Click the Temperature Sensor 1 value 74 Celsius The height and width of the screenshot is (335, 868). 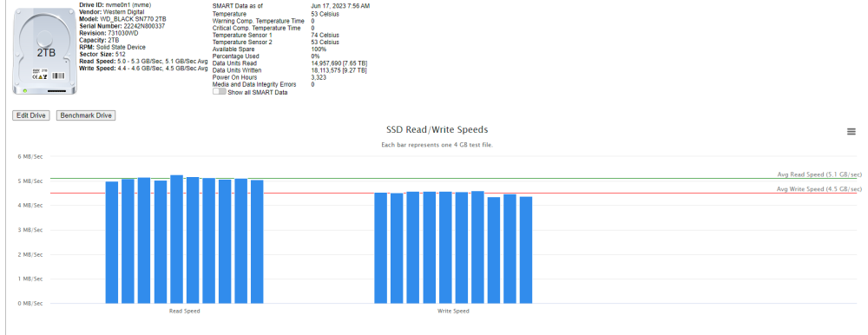point(325,35)
